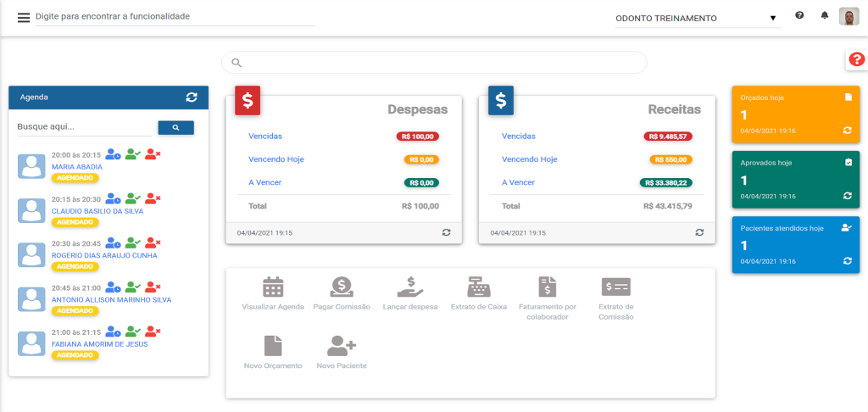Image resolution: width=868 pixels, height=412 pixels.
Task: Set waiting status for Rogerio Dias
Action: 114,242
